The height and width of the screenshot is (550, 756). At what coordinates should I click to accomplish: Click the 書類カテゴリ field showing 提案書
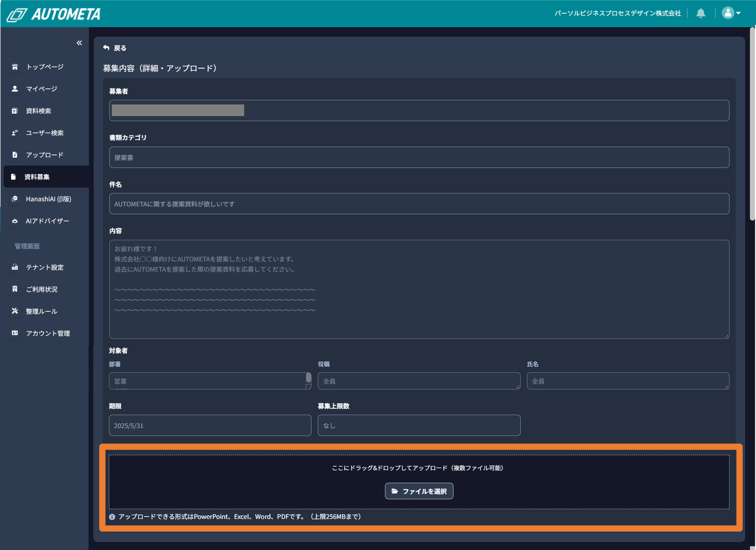tap(419, 157)
